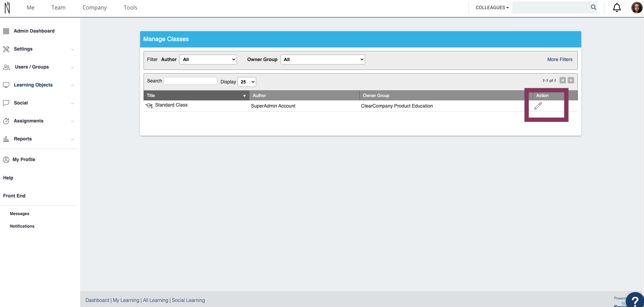Open the Standard Class title
This screenshot has height=307, width=644.
(171, 105)
